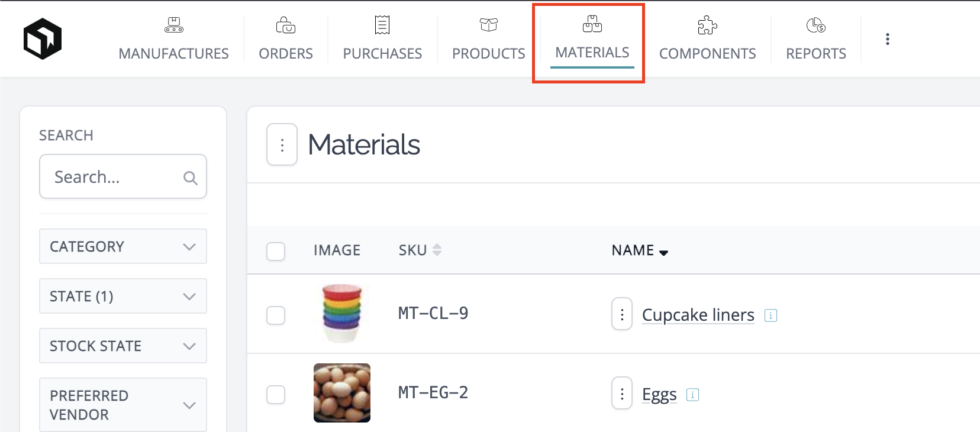Expand the Stock State filter dropdown
Viewport: 980px width, 432px height.
click(123, 346)
